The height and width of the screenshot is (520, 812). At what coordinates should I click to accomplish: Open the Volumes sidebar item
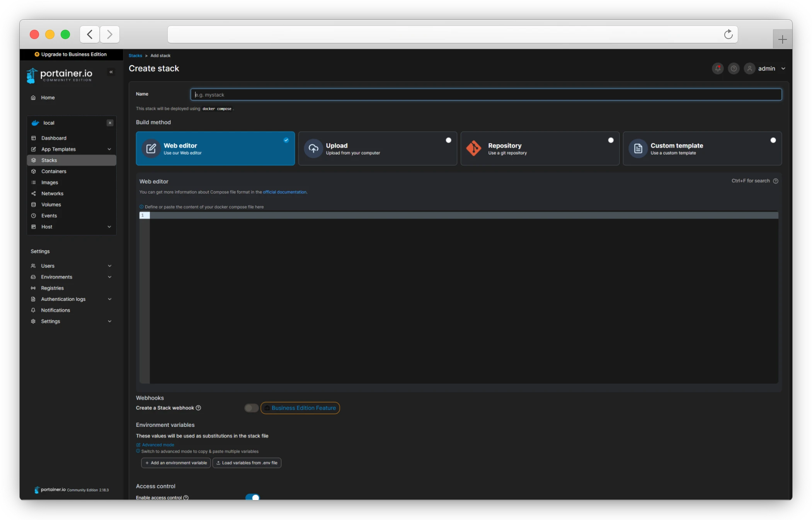click(x=51, y=205)
